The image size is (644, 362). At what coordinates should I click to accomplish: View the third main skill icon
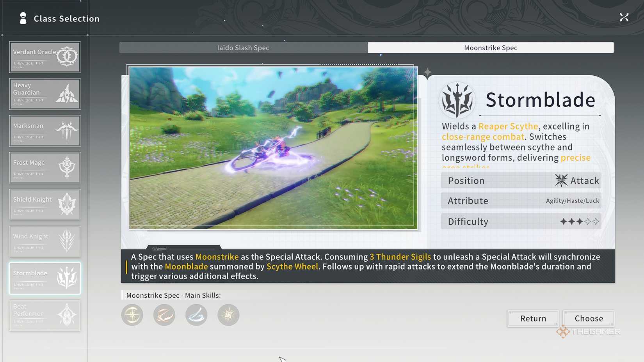[196, 315]
